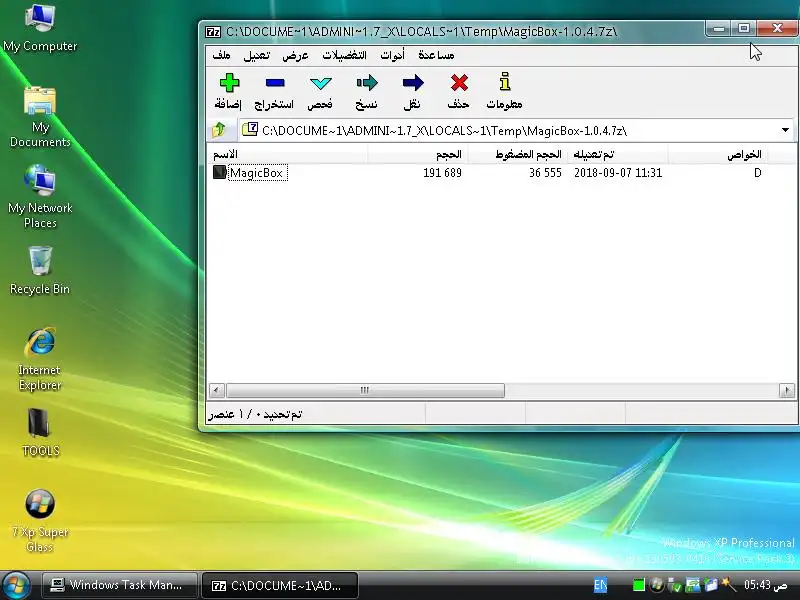Screen dimensions: 800x600
Task: Click the scrollbar right arrow
Action: (787, 390)
